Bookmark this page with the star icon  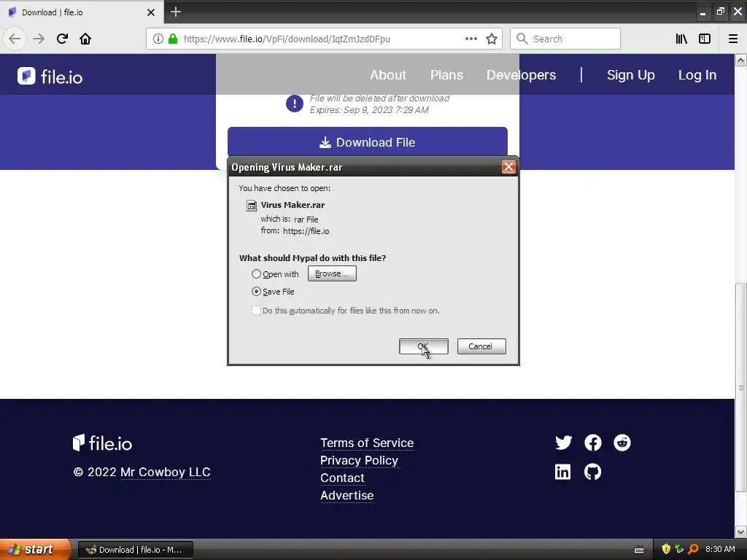click(x=492, y=39)
